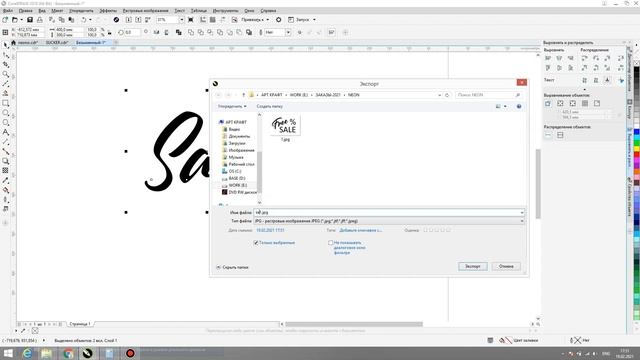Click the search field in Export dialog
640x360 pixels.
pyautogui.click(x=489, y=95)
